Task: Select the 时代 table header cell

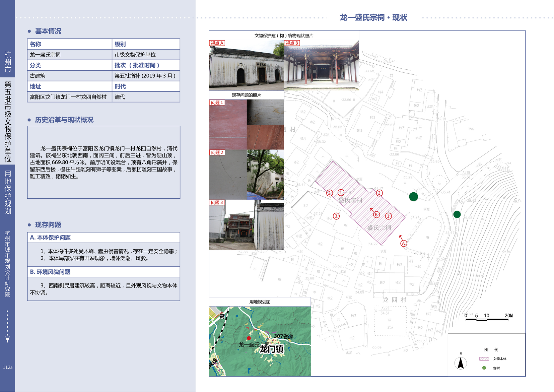Action: click(x=146, y=86)
